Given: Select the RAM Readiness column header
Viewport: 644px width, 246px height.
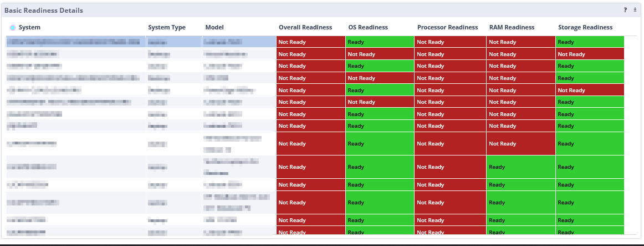Looking at the screenshot, I should click(512, 27).
